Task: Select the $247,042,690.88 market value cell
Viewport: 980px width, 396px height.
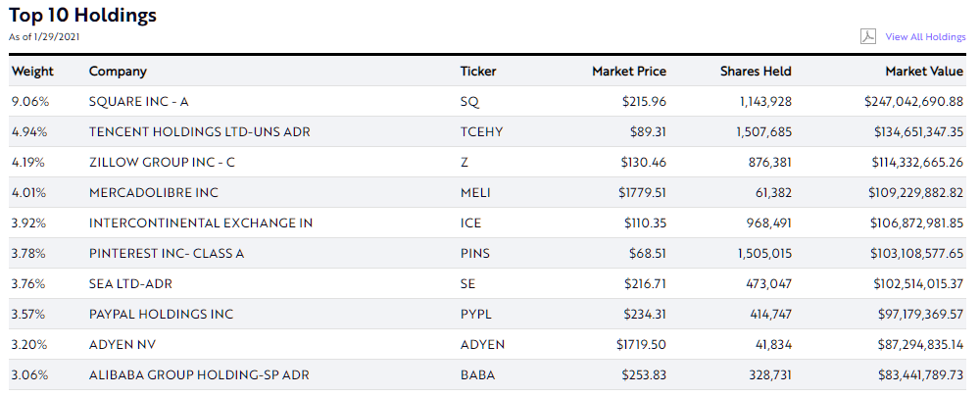Action: coord(913,101)
